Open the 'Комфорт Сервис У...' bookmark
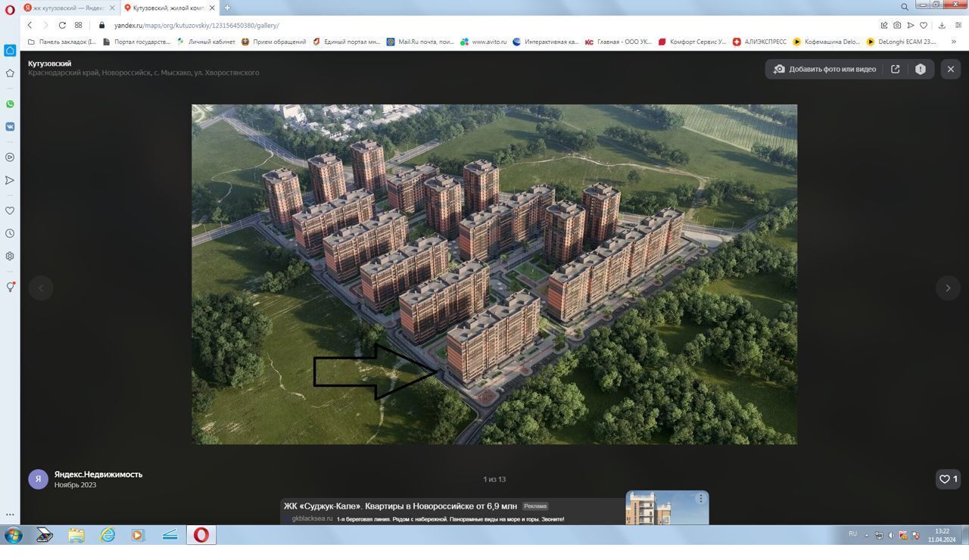Image resolution: width=969 pixels, height=560 pixels. [692, 42]
